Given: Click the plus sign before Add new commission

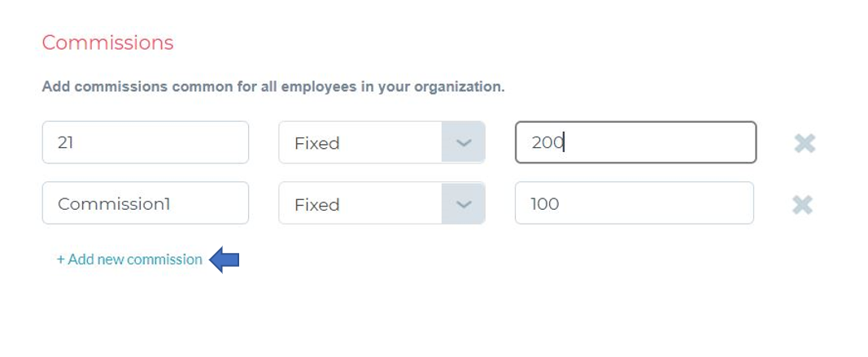Looking at the screenshot, I should click(61, 259).
